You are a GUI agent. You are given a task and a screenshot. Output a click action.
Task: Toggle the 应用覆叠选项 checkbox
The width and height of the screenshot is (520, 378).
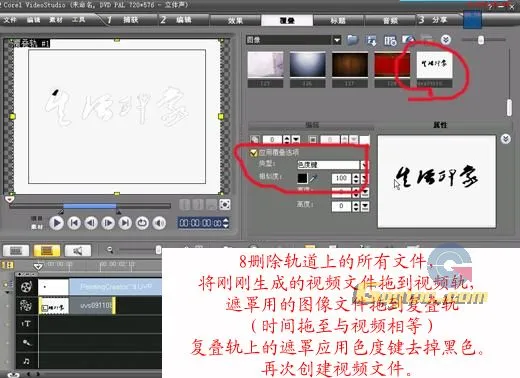pos(253,153)
